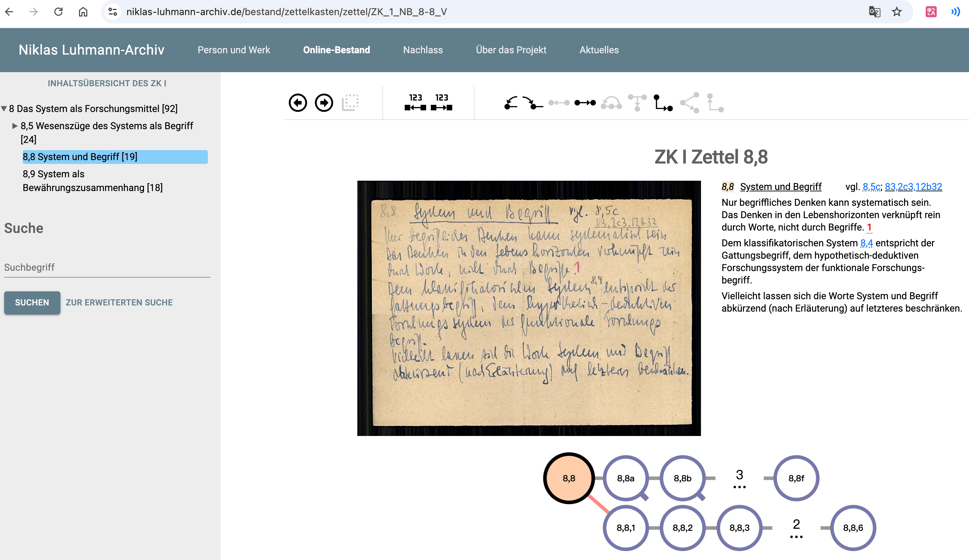Open node 8,8,3 in the graph

[x=739, y=528]
